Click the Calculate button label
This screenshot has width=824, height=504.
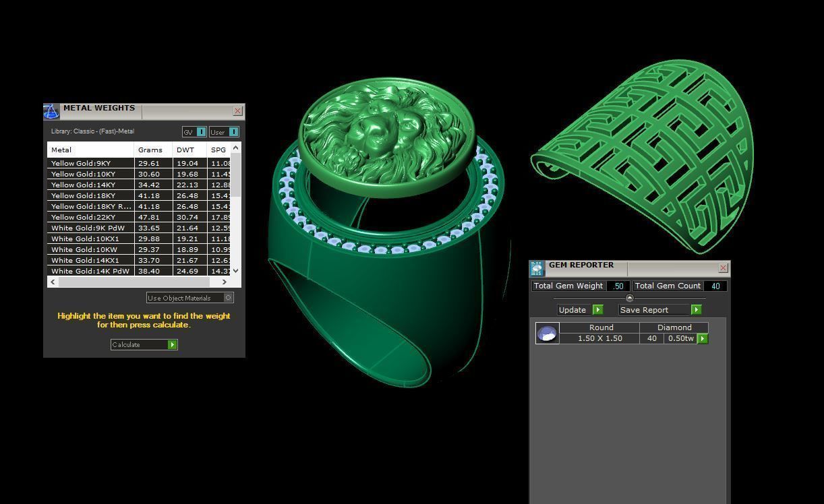coord(126,344)
